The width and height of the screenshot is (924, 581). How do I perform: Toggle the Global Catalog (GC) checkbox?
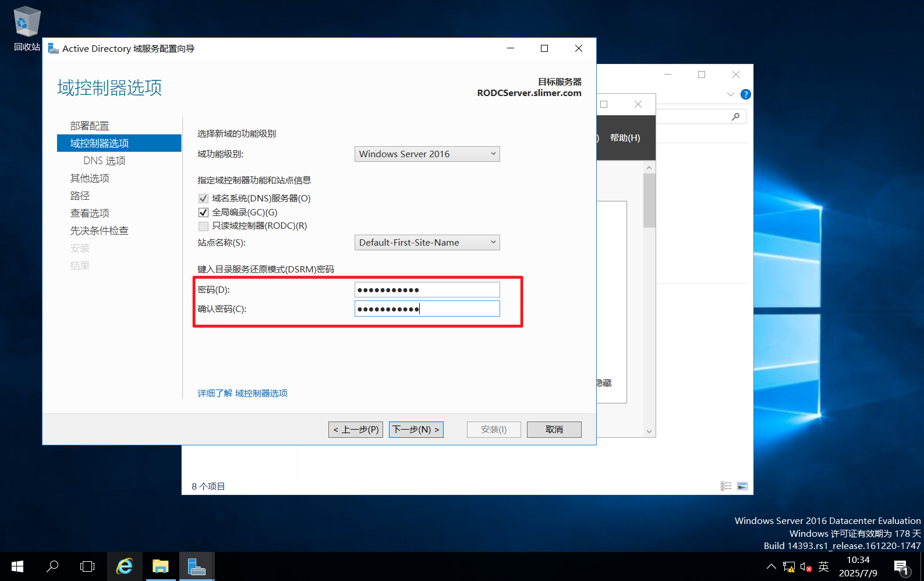[203, 212]
